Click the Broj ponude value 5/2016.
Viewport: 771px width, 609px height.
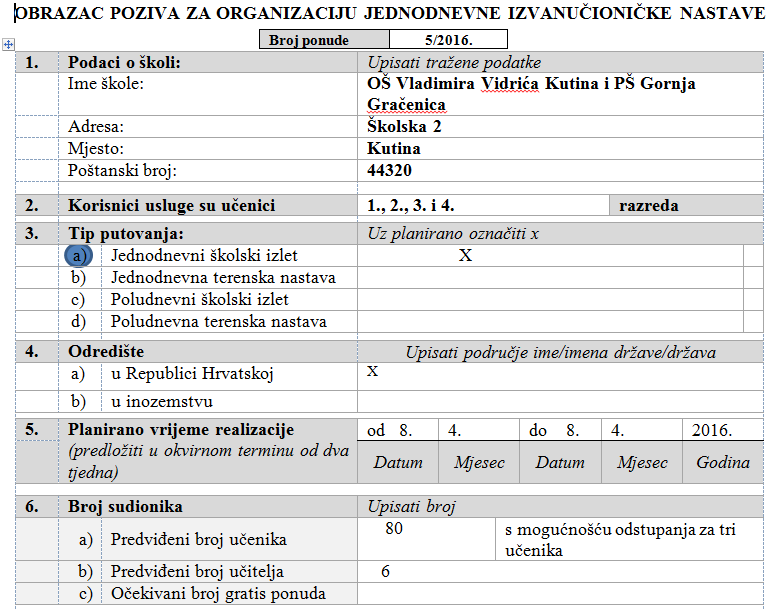pos(448,40)
